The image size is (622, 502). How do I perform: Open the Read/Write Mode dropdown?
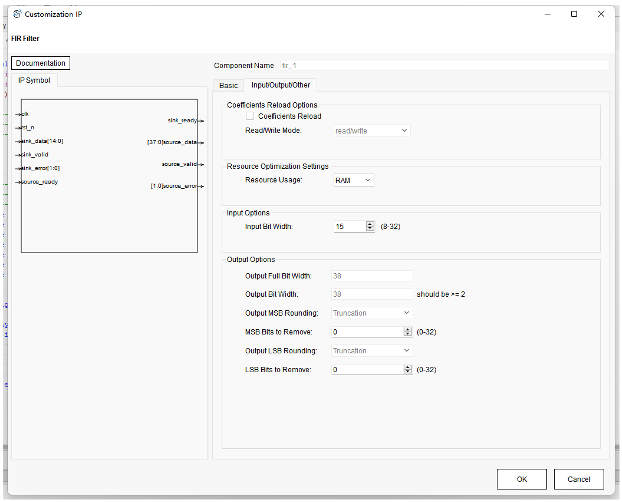(x=370, y=130)
